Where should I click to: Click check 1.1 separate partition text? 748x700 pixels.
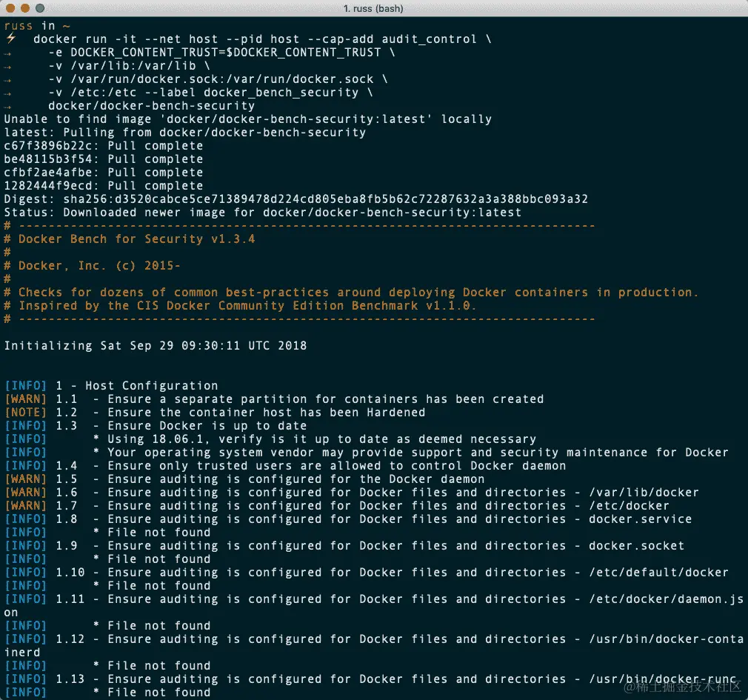325,399
